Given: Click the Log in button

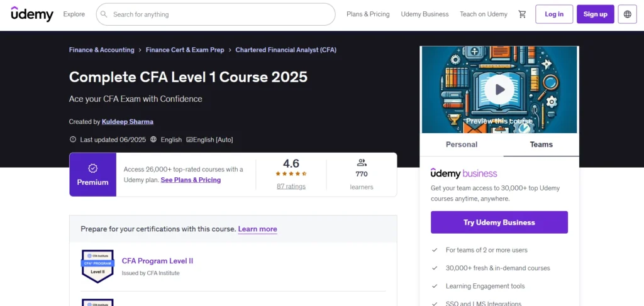Looking at the screenshot, I should (554, 14).
